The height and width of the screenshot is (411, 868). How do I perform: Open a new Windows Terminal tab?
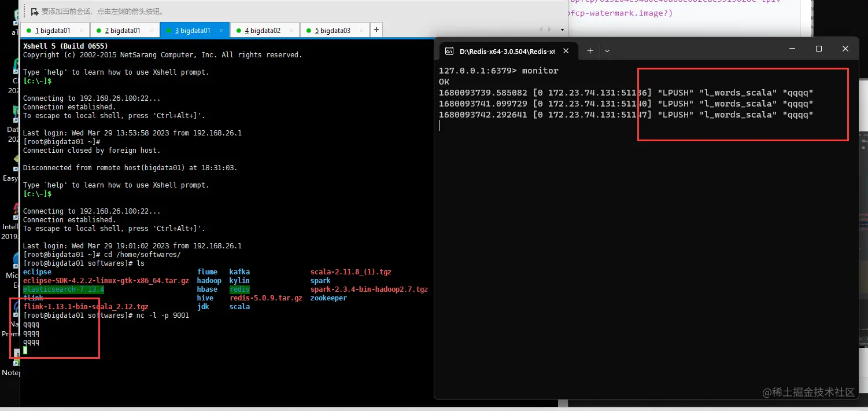[590, 51]
